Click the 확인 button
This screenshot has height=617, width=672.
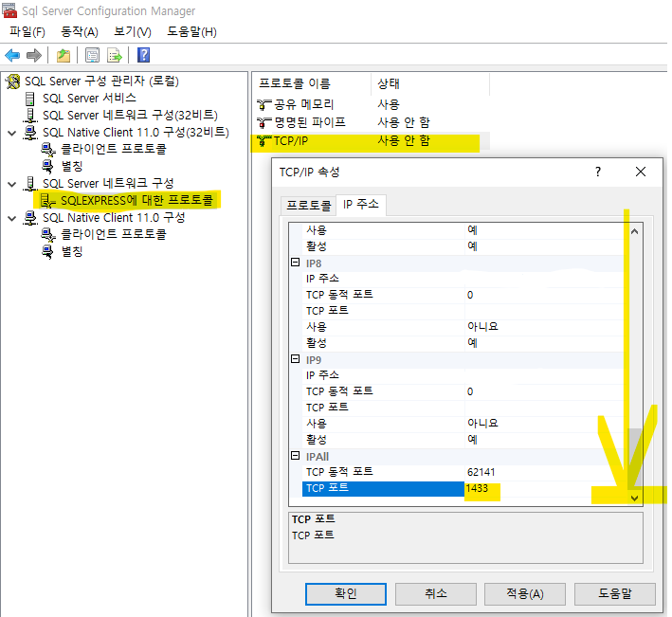pos(345,594)
